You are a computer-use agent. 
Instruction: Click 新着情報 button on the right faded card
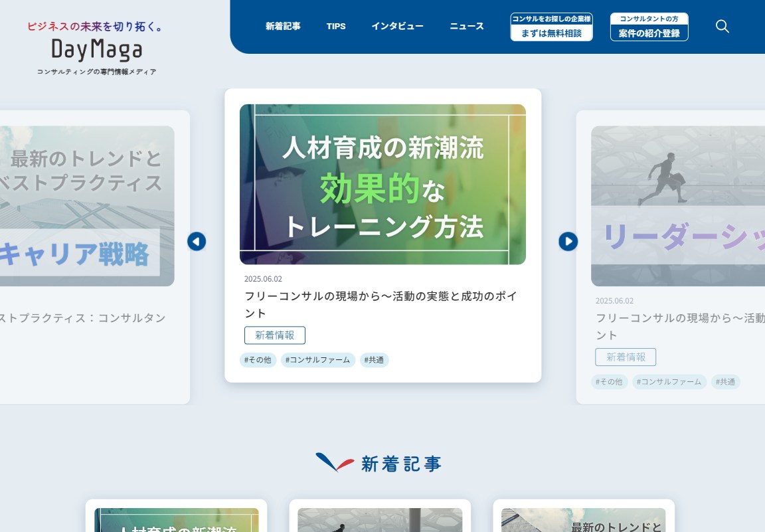(x=626, y=357)
